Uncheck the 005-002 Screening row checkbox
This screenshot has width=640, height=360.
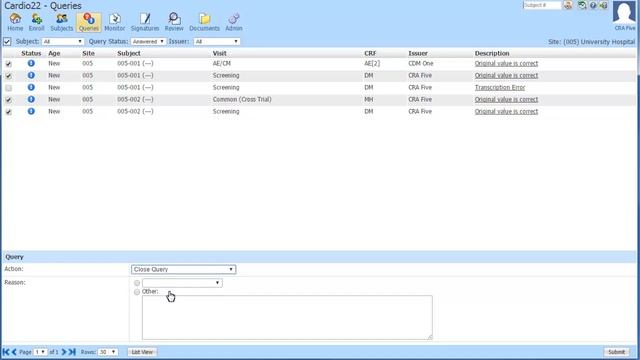point(9,112)
